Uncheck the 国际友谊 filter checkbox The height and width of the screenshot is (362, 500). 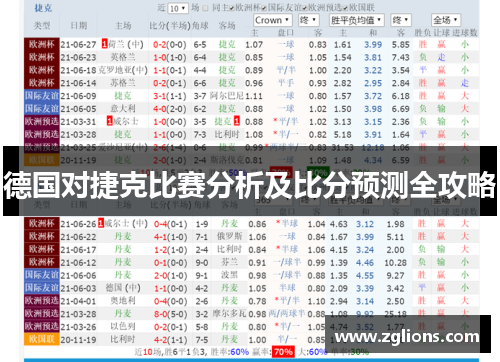pos(264,8)
